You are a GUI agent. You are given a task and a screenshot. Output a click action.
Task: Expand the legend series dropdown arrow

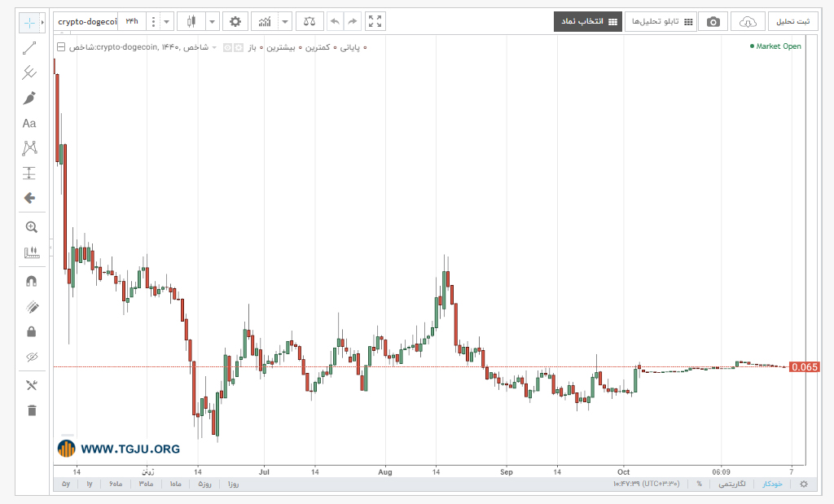[214, 47]
